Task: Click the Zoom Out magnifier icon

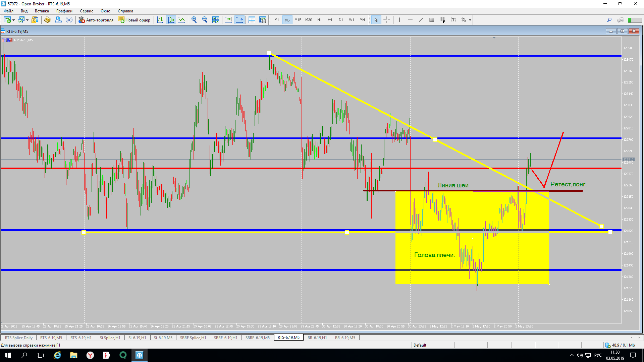Action: point(205,20)
